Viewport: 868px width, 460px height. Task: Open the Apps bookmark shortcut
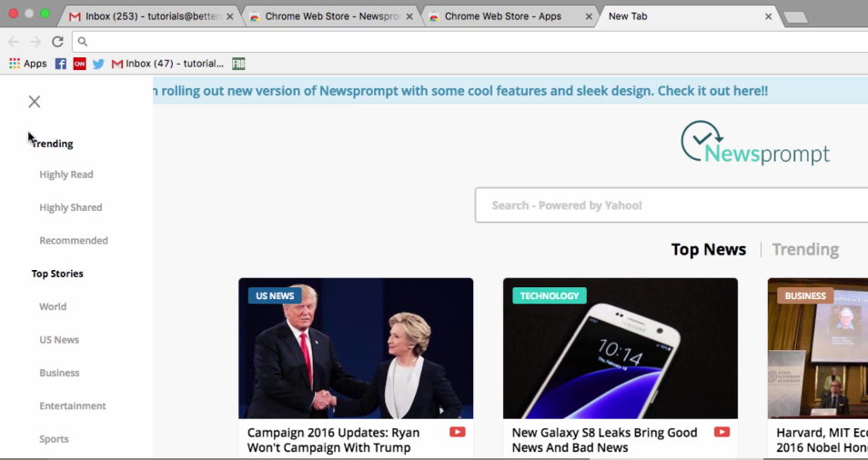point(27,64)
